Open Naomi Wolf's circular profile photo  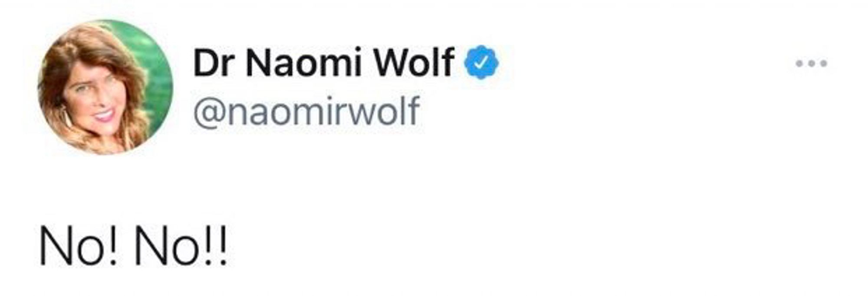click(x=105, y=87)
